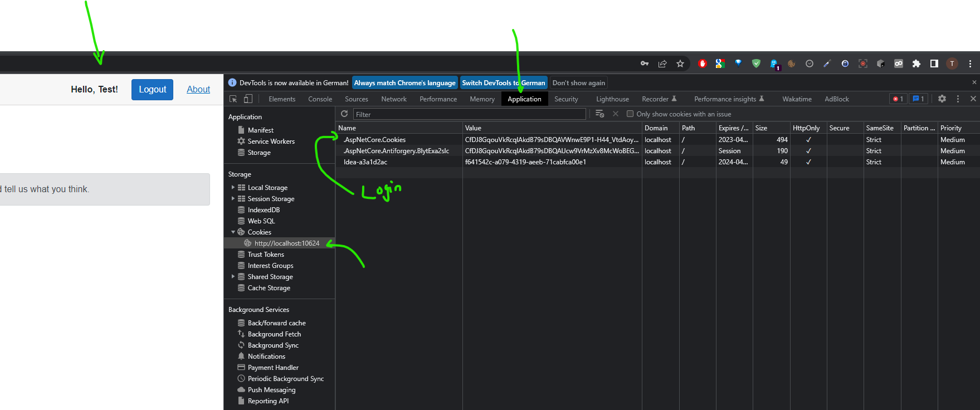Click Don't show again button
Screen dimensions: 980x410
(x=579, y=83)
